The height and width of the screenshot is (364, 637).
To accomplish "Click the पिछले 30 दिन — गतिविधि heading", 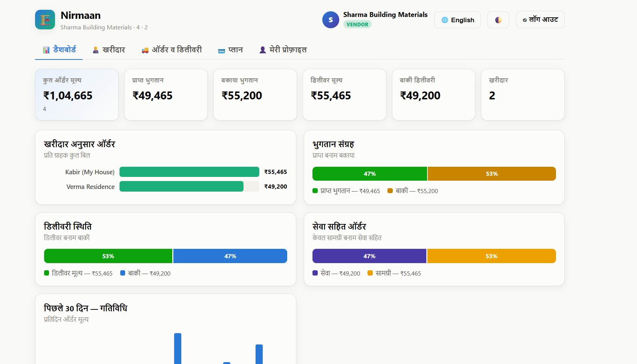I will (x=86, y=308).
